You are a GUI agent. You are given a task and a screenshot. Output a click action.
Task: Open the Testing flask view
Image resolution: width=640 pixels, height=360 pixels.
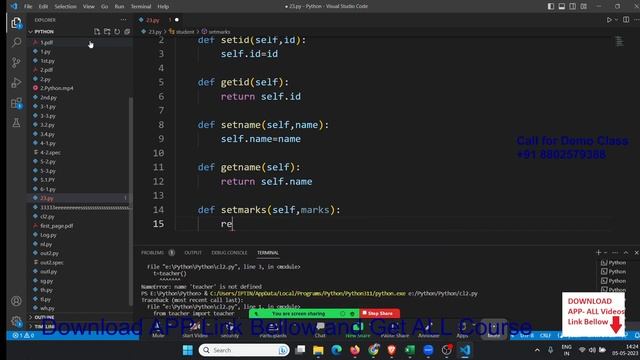click(x=16, y=122)
